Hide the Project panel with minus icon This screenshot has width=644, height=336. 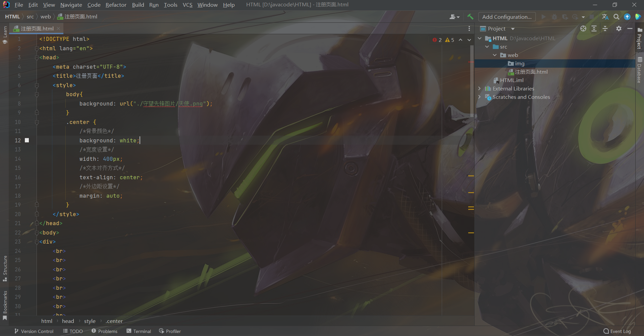point(630,28)
